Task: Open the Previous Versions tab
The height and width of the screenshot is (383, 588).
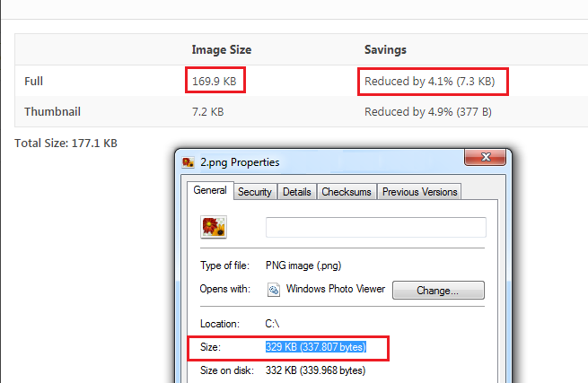Action: [x=419, y=192]
